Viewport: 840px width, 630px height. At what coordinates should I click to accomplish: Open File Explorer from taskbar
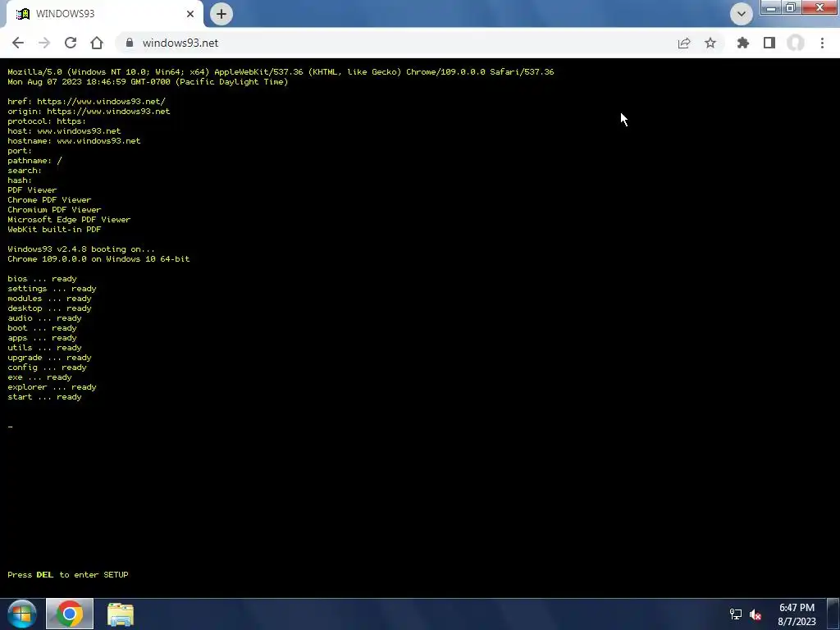121,614
